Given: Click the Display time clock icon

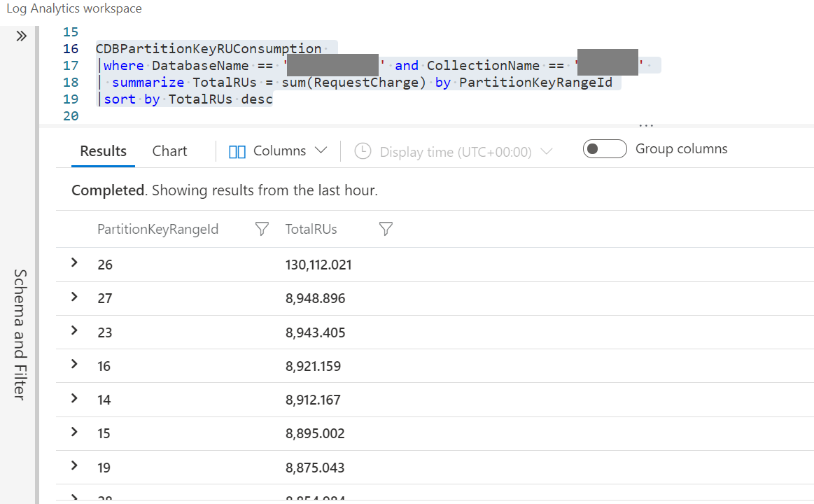Looking at the screenshot, I should (363, 151).
